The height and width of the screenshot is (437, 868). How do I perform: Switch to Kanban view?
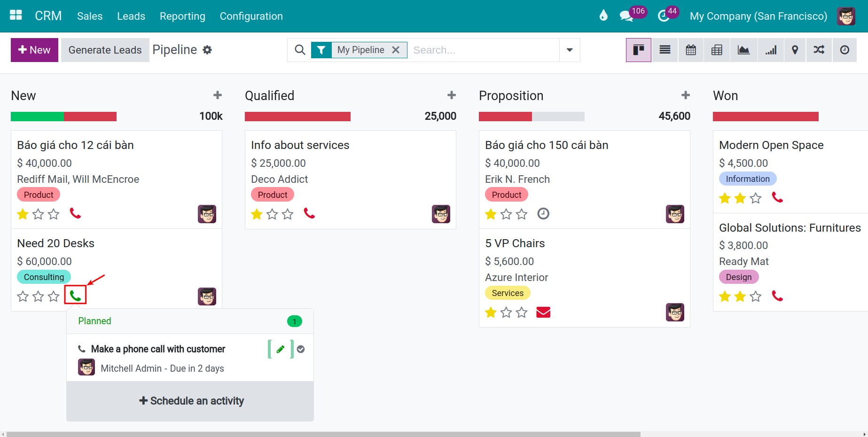[x=638, y=50]
